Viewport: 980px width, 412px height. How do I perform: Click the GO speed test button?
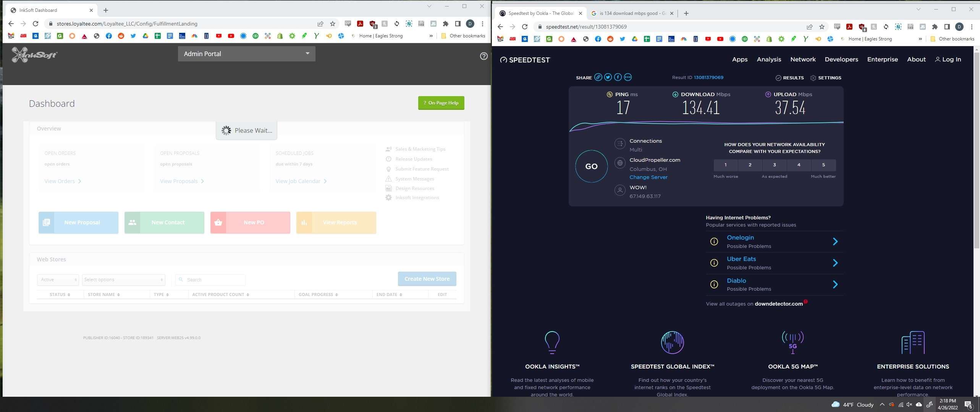(591, 166)
